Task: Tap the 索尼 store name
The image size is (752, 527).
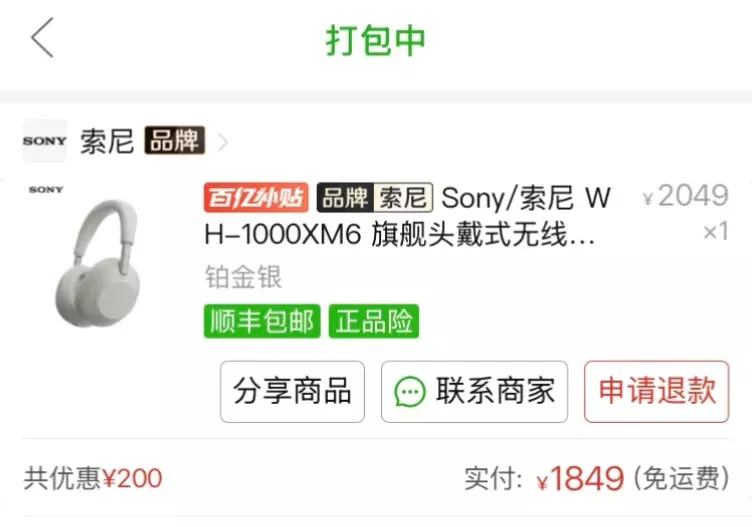Action: [107, 141]
